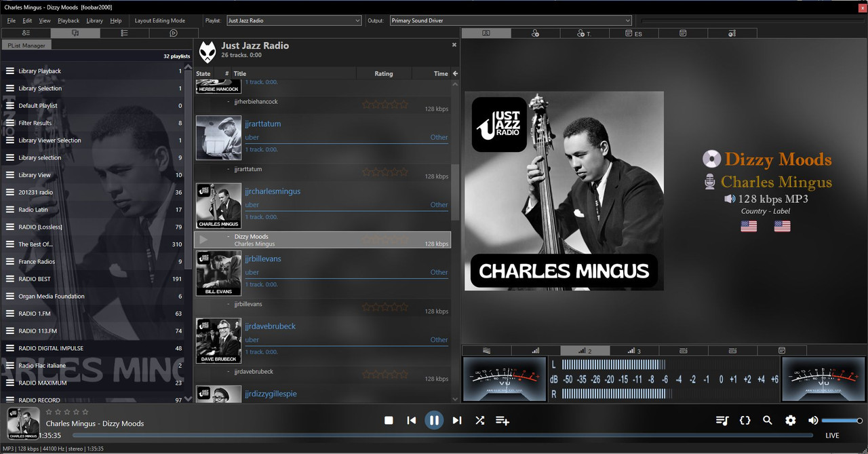Click the disc icon beside Dizzy Moods title

(711, 159)
